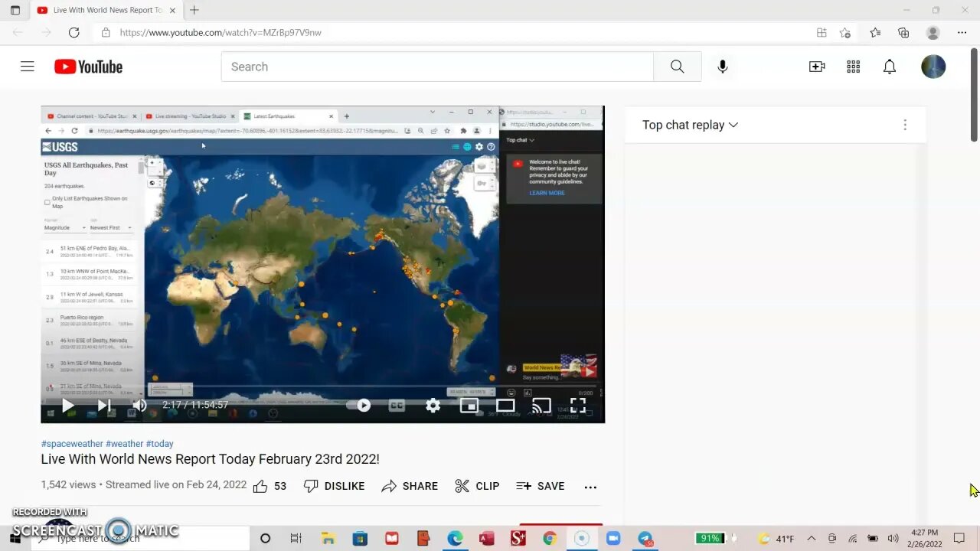Mute the video volume
This screenshot has height=551, width=980.
click(x=139, y=406)
